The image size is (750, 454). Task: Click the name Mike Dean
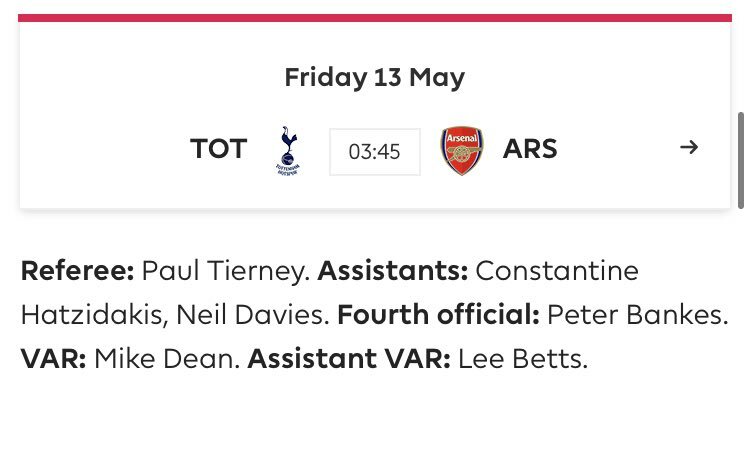point(166,359)
